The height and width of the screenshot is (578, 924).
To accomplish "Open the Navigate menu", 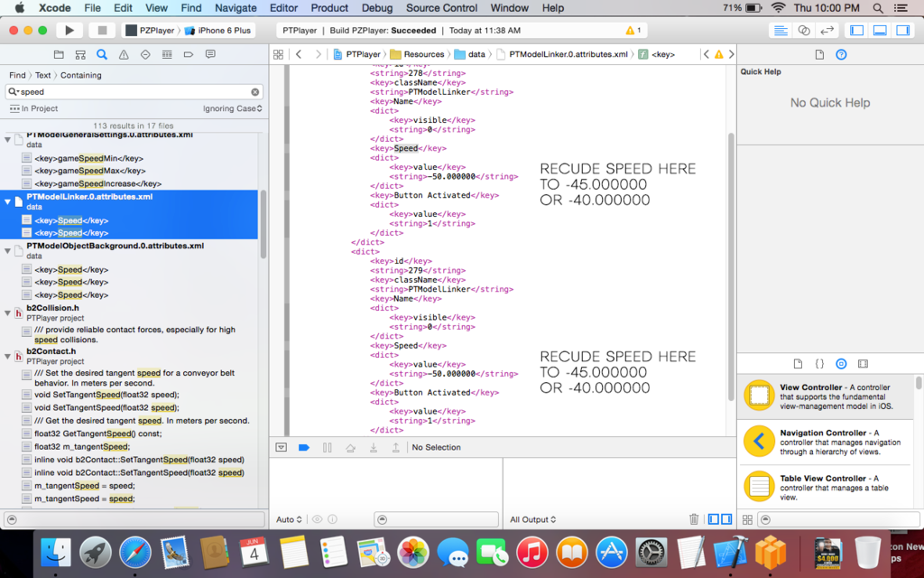I will (236, 8).
